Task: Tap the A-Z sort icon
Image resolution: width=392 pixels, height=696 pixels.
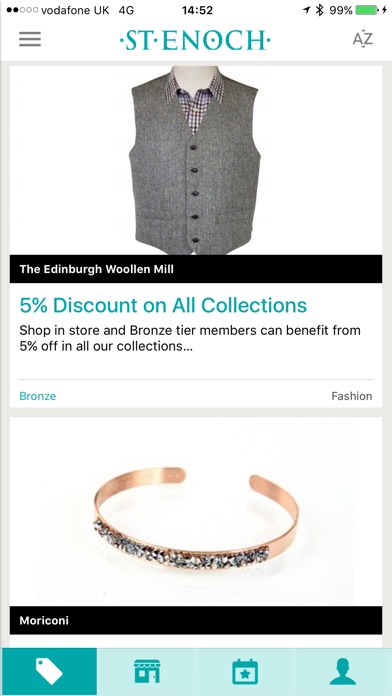Action: coord(363,39)
